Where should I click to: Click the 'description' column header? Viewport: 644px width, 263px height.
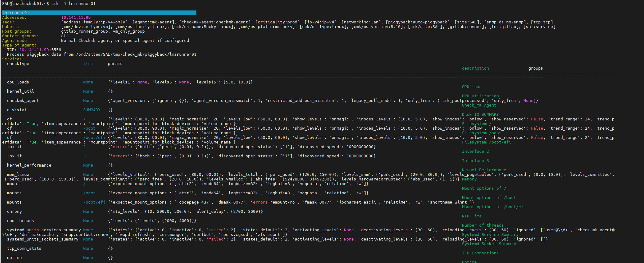[475, 68]
